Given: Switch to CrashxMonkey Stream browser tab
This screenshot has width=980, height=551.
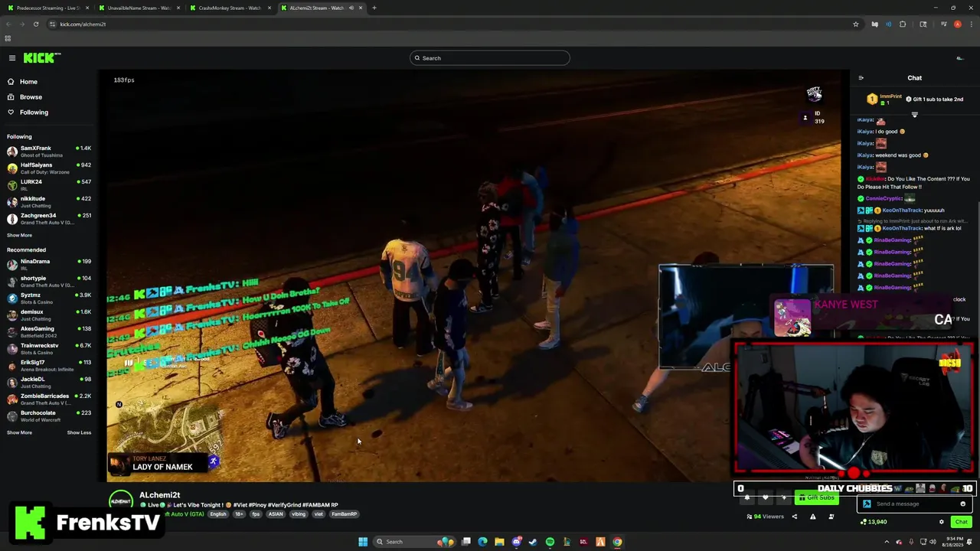Looking at the screenshot, I should click(230, 8).
